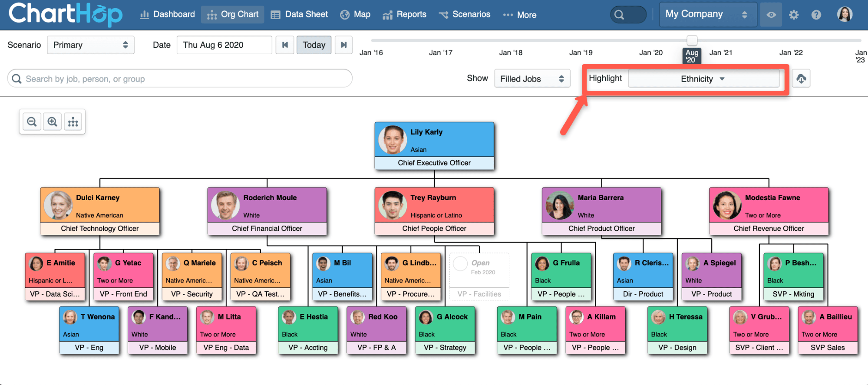Select the Org Chart tab
This screenshot has height=385, width=868.
coord(233,14)
